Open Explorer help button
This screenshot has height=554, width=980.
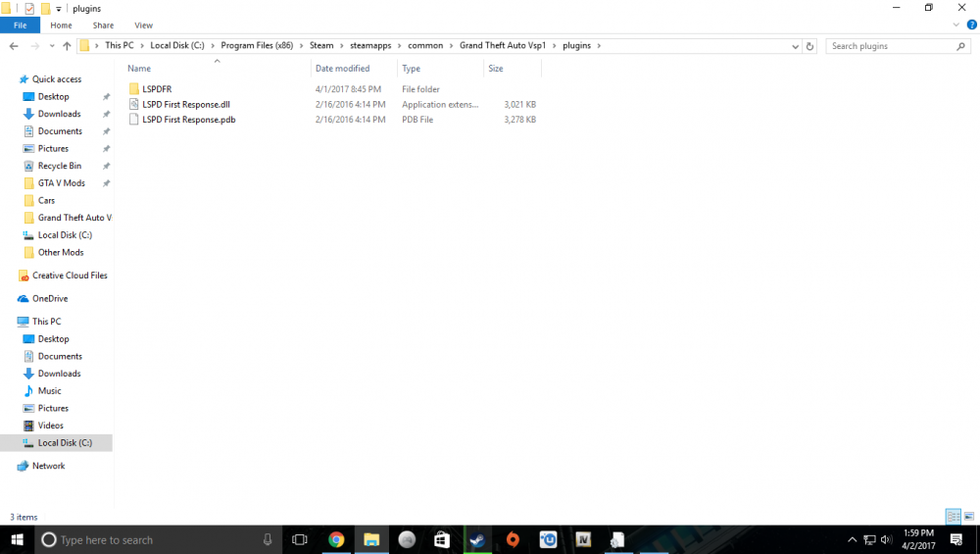(x=972, y=25)
